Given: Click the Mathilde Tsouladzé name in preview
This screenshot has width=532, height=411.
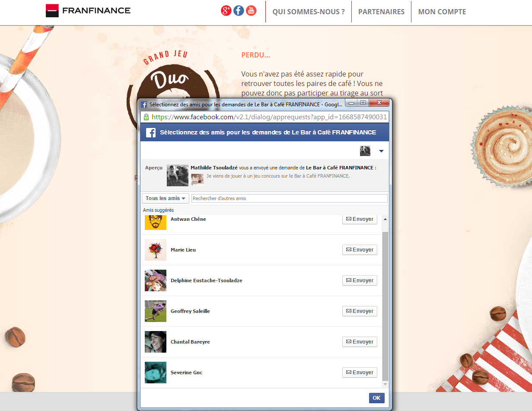Looking at the screenshot, I should tap(214, 168).
